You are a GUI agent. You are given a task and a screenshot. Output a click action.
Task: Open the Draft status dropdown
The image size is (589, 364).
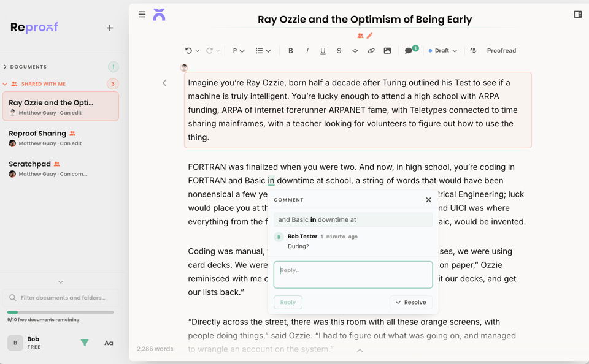(442, 51)
